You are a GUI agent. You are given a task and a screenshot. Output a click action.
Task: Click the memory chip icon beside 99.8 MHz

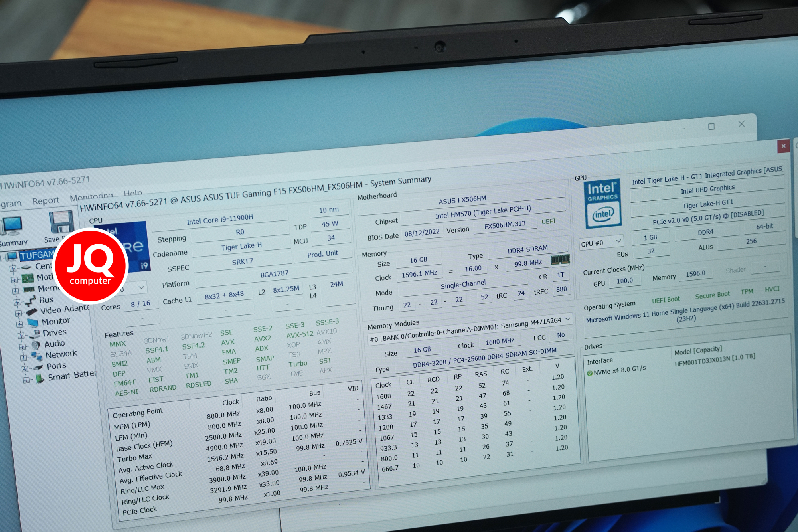click(x=560, y=260)
